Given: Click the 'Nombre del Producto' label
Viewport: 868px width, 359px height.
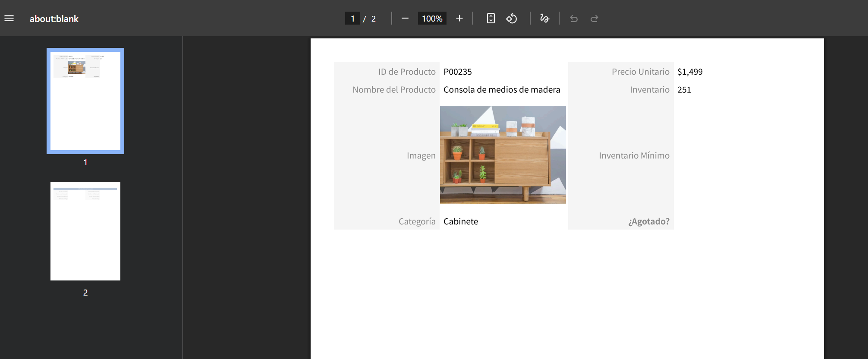Looking at the screenshot, I should (x=394, y=90).
